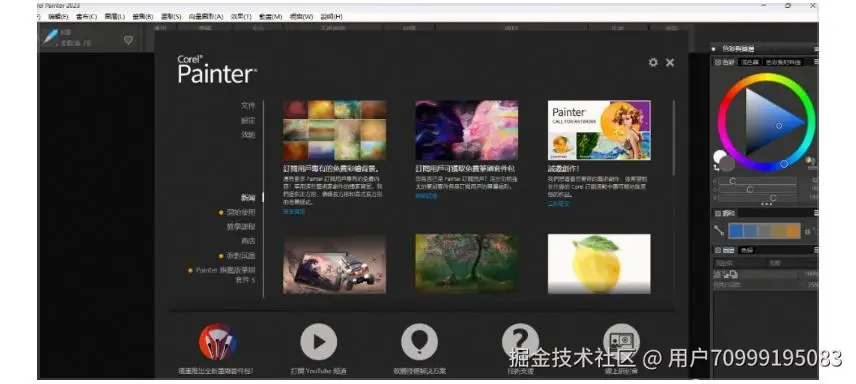Viewport: 856px width, 384px height.
Task: Click the lightbulb solutions icon
Action: point(419,341)
